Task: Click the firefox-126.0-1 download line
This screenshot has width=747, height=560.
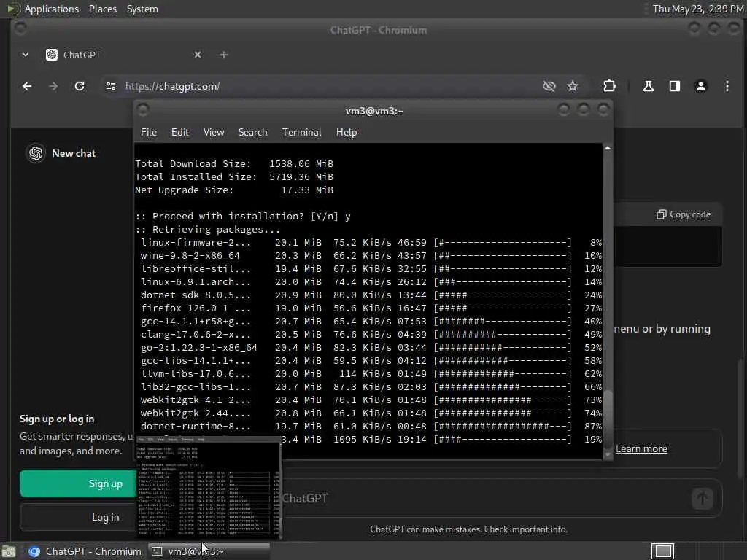Action: pyautogui.click(x=371, y=308)
